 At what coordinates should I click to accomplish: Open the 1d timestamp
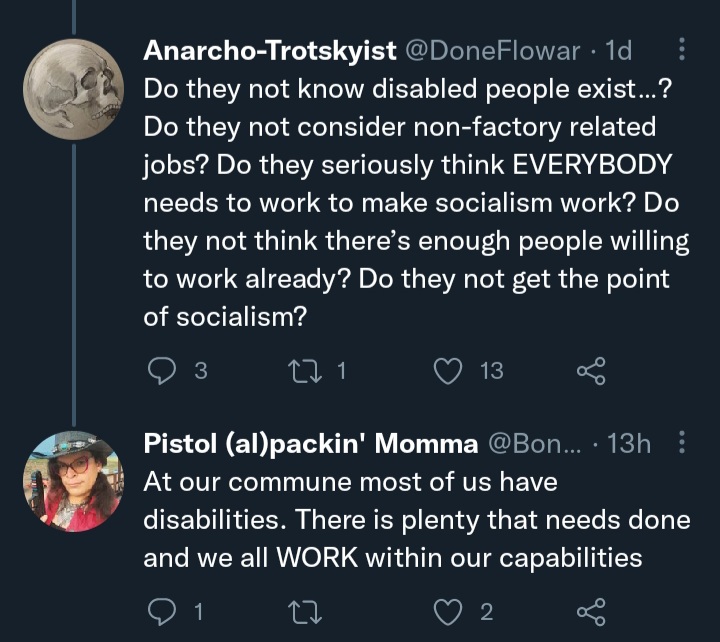[619, 51]
